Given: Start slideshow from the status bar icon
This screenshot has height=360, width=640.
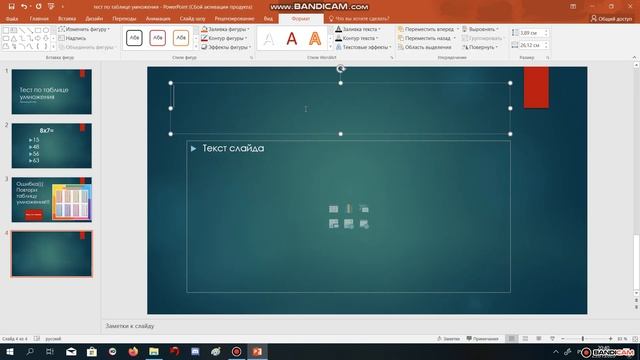Looking at the screenshot, I should click(x=552, y=339).
